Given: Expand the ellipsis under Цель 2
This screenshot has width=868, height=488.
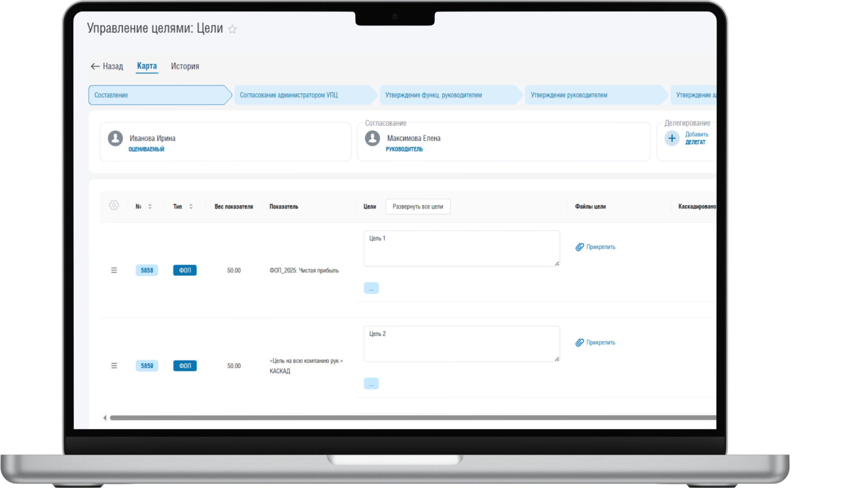Looking at the screenshot, I should click(371, 384).
